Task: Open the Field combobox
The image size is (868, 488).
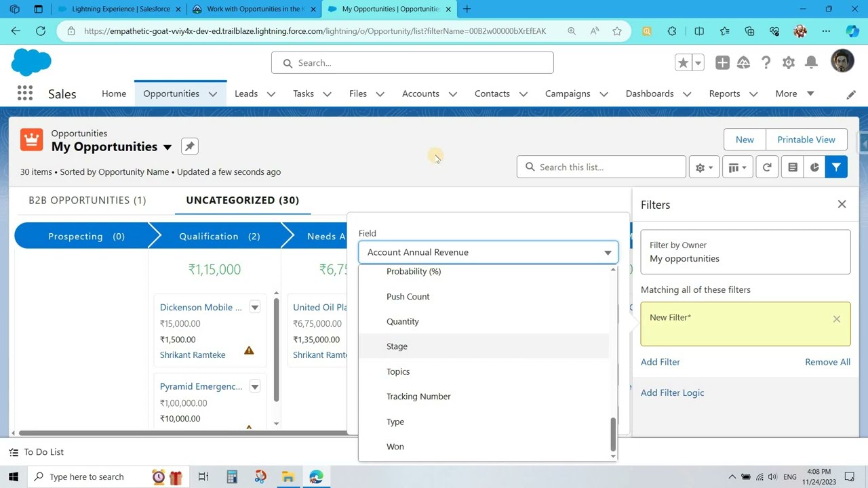Action: click(x=488, y=252)
